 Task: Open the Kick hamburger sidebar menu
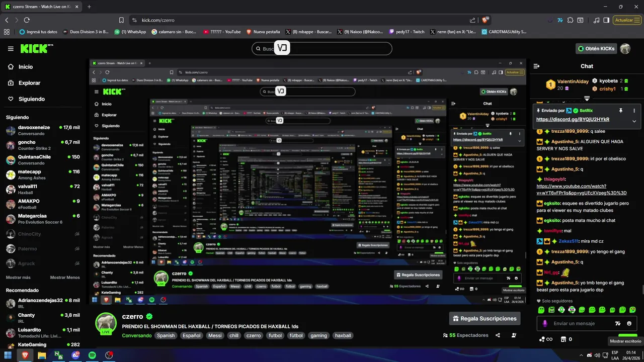11,49
